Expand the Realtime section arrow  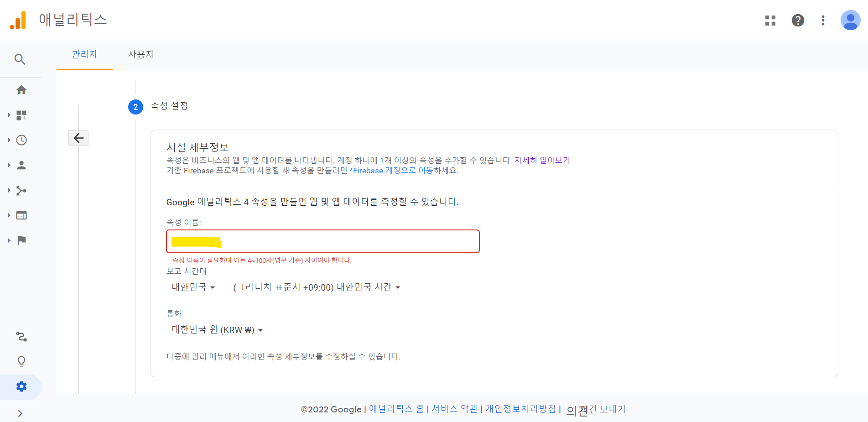[9, 140]
